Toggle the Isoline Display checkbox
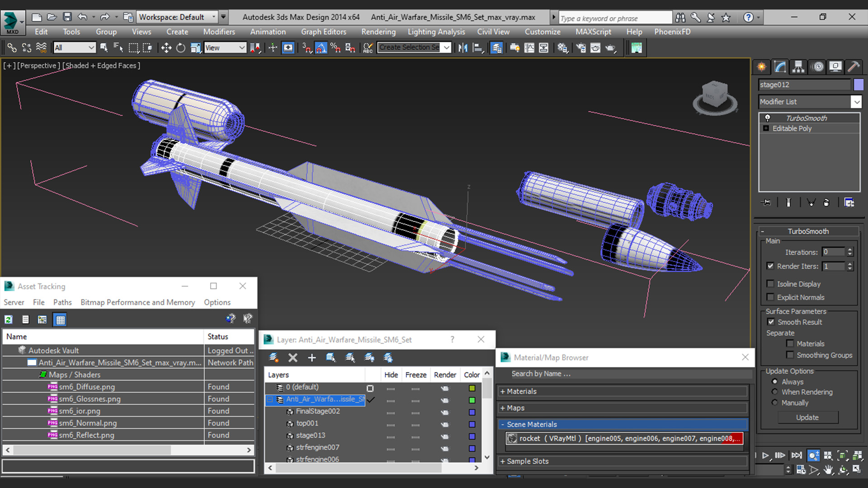The width and height of the screenshot is (868, 488). 770,284
